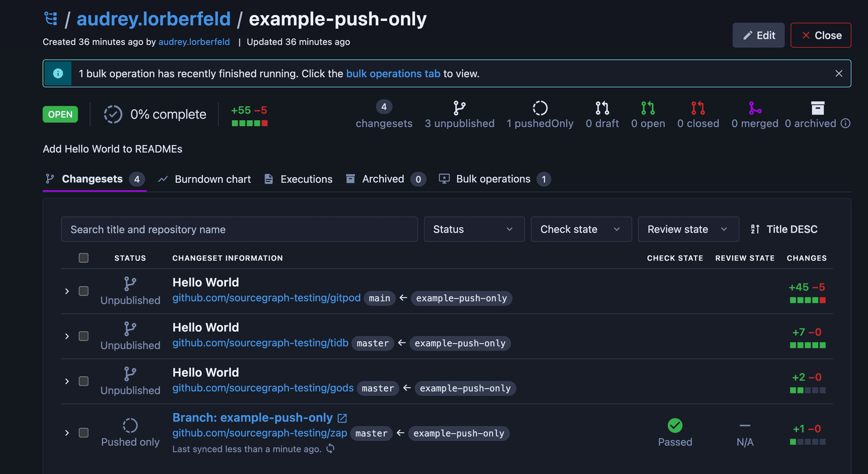This screenshot has width=868, height=474.
Task: Check the gods changeset checkbox
Action: [84, 381]
